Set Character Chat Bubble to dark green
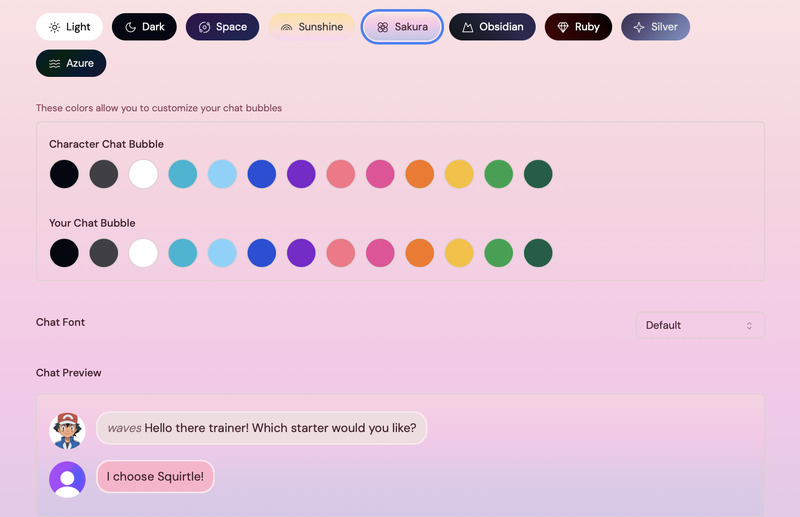 pyautogui.click(x=538, y=174)
